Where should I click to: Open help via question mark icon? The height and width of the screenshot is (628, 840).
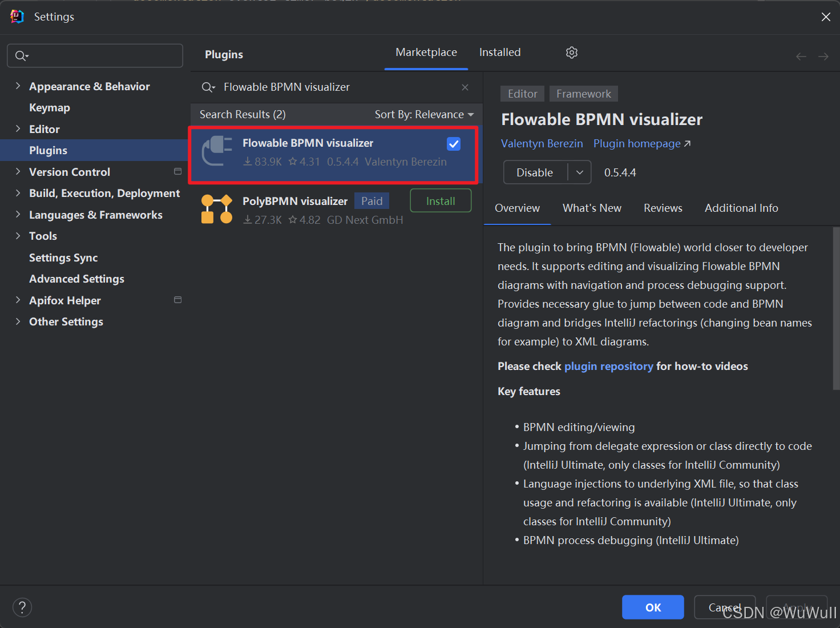(22, 607)
